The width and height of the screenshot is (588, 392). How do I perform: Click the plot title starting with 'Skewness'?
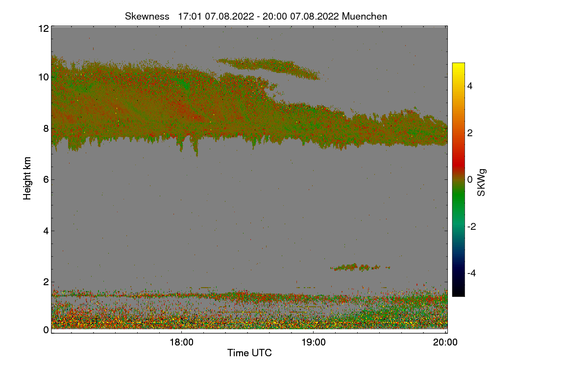(256, 16)
